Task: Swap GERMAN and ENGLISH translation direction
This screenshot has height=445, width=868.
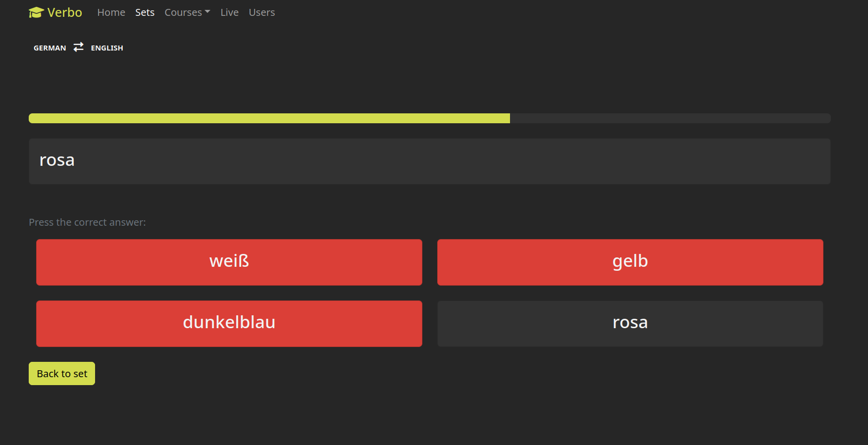Action: (78, 47)
